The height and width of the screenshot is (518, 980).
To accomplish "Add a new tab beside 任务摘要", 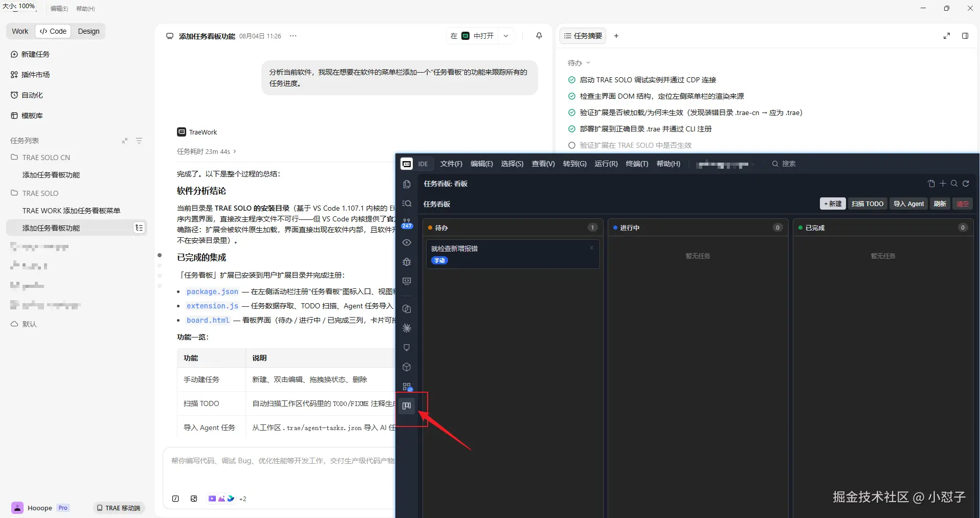I will [x=616, y=36].
